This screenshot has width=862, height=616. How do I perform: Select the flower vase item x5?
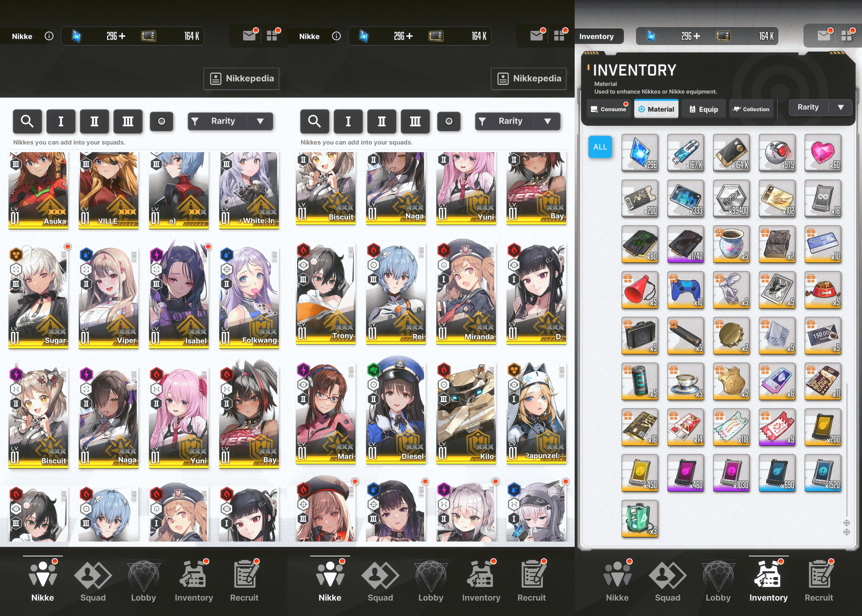click(x=731, y=244)
